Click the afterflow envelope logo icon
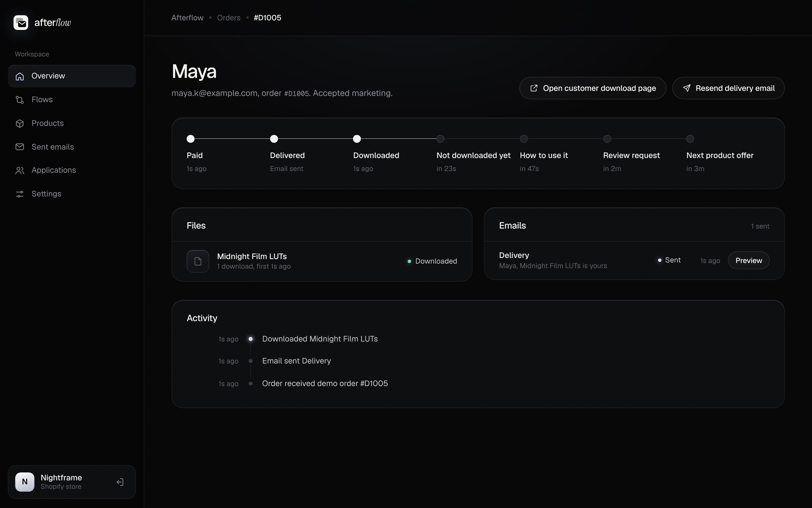812x508 pixels. (x=21, y=23)
